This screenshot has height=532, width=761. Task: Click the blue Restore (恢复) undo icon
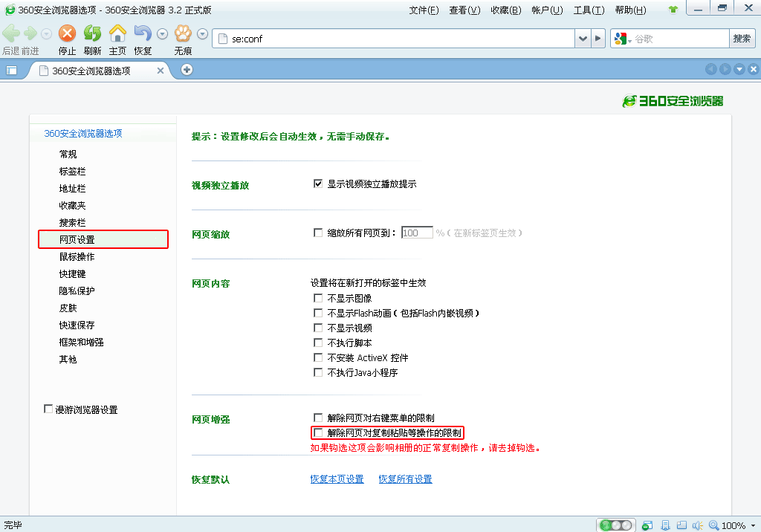tap(143, 33)
